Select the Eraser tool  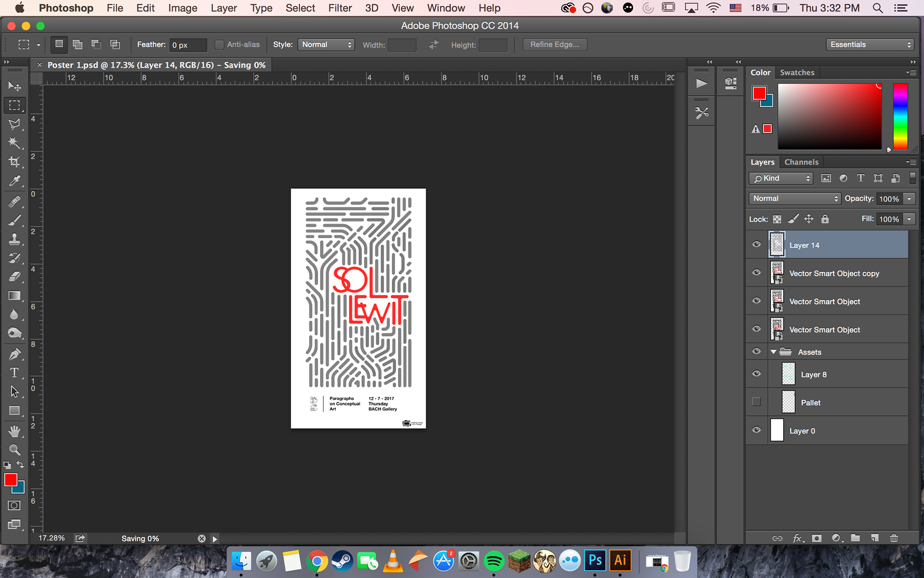(14, 276)
